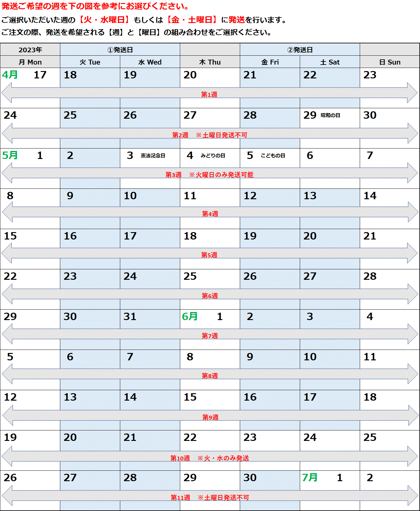Click June 14 Wednesday date

[x=130, y=397]
